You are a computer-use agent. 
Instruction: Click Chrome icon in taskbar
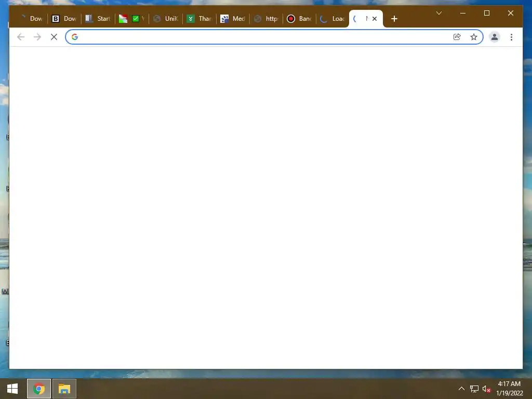pos(39,389)
